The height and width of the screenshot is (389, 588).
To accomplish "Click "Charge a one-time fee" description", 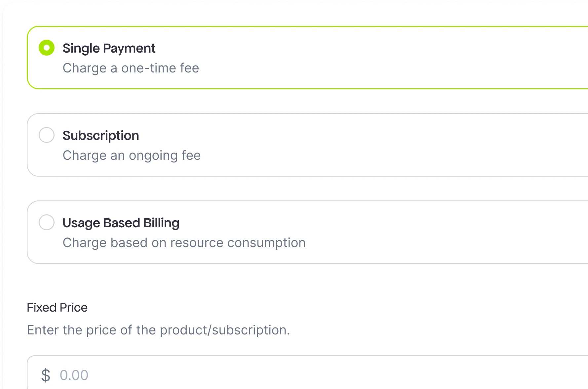I will tap(131, 68).
